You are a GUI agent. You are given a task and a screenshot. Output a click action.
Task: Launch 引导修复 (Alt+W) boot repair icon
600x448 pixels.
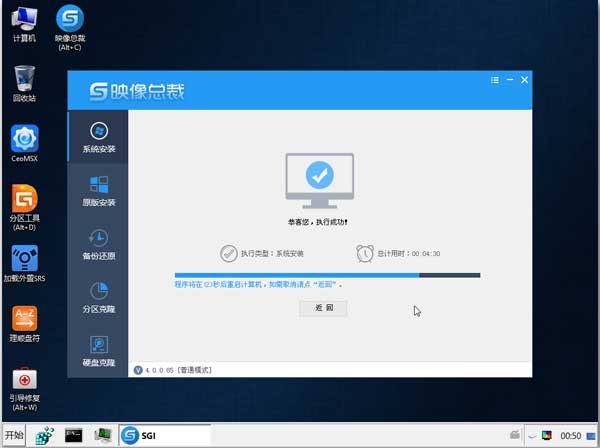(x=24, y=389)
